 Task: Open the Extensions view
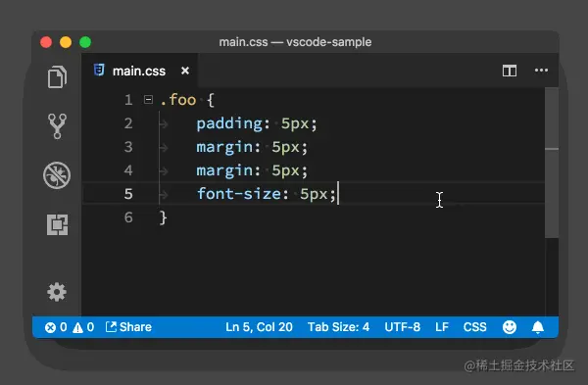point(58,224)
